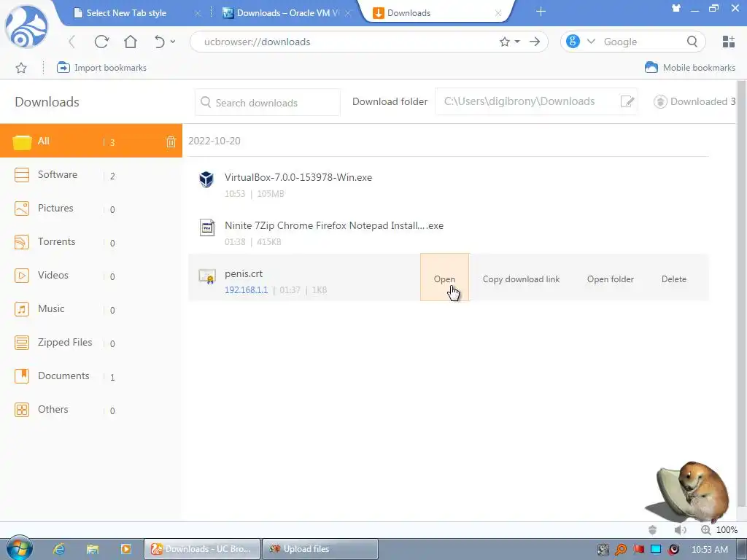
Task: Select the Others category
Action: [x=91, y=410]
